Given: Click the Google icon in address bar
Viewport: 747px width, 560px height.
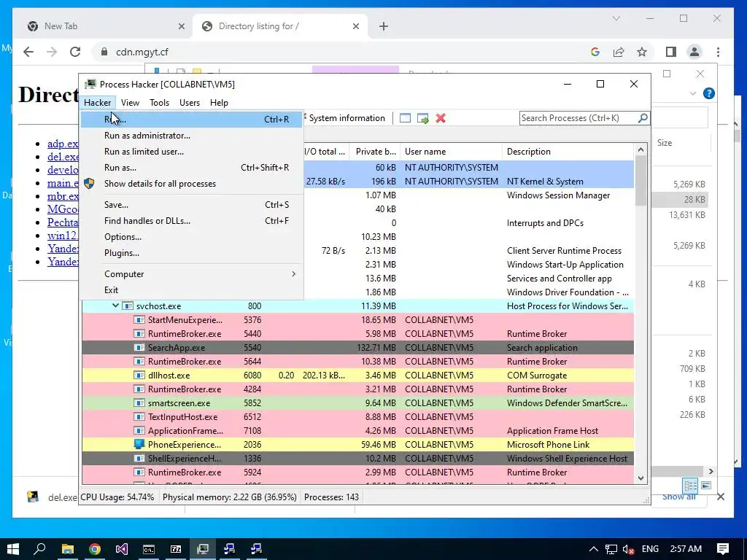Looking at the screenshot, I should 595,52.
